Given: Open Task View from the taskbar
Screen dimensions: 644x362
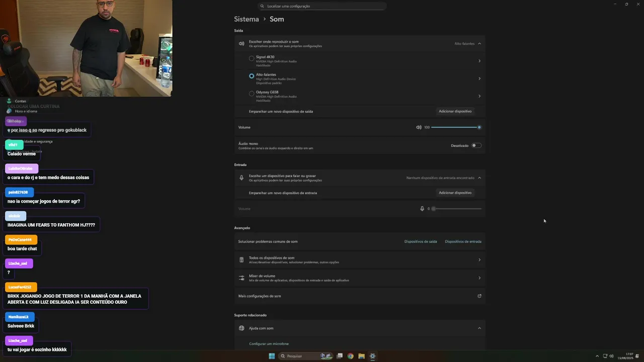Looking at the screenshot, I should 340,356.
